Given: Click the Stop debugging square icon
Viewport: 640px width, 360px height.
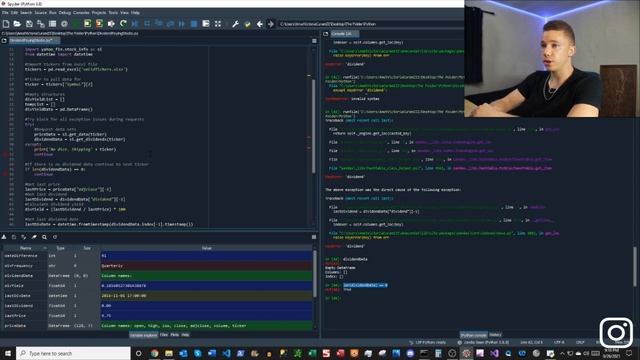Looking at the screenshot, I should click(x=194, y=24).
